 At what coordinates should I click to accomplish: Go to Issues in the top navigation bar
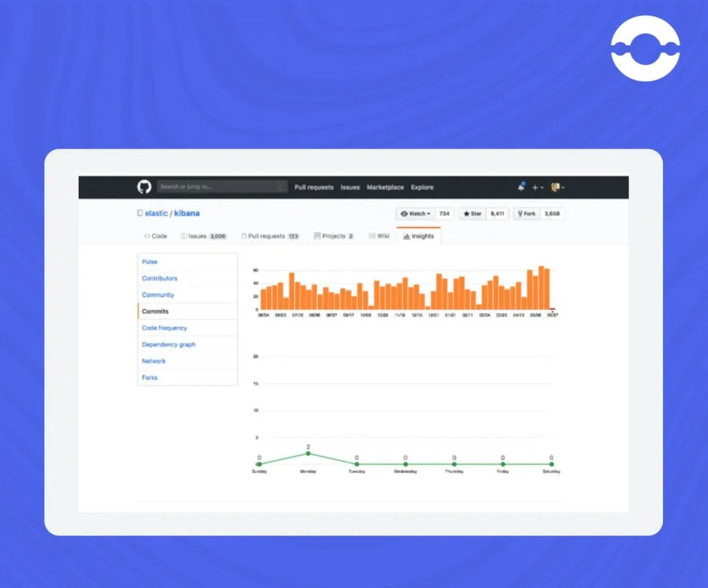point(350,187)
